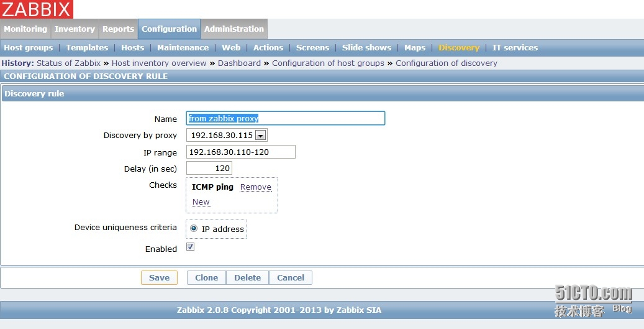Viewport: 644px width, 329px height.
Task: Click the Delay (in sec) field
Action: tap(209, 168)
